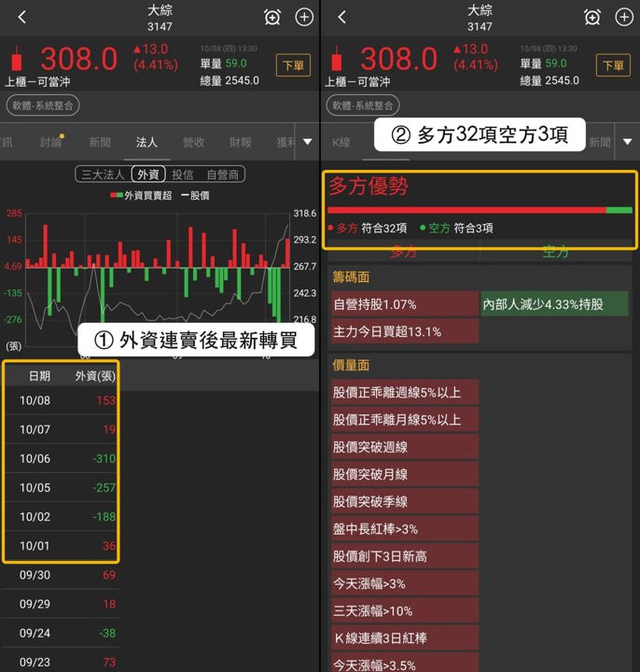Click the 10/01 row showing 36
Viewport: 640px width, 672px height.
click(62, 546)
